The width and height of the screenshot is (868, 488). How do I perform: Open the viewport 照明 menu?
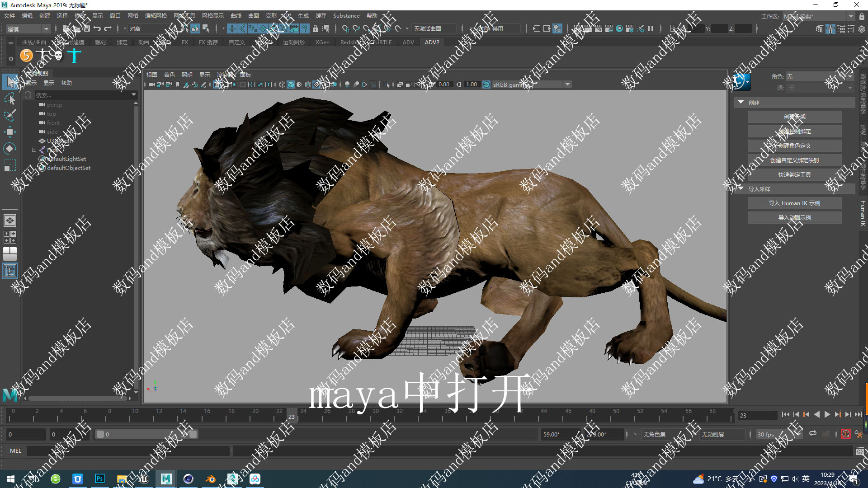[187, 75]
